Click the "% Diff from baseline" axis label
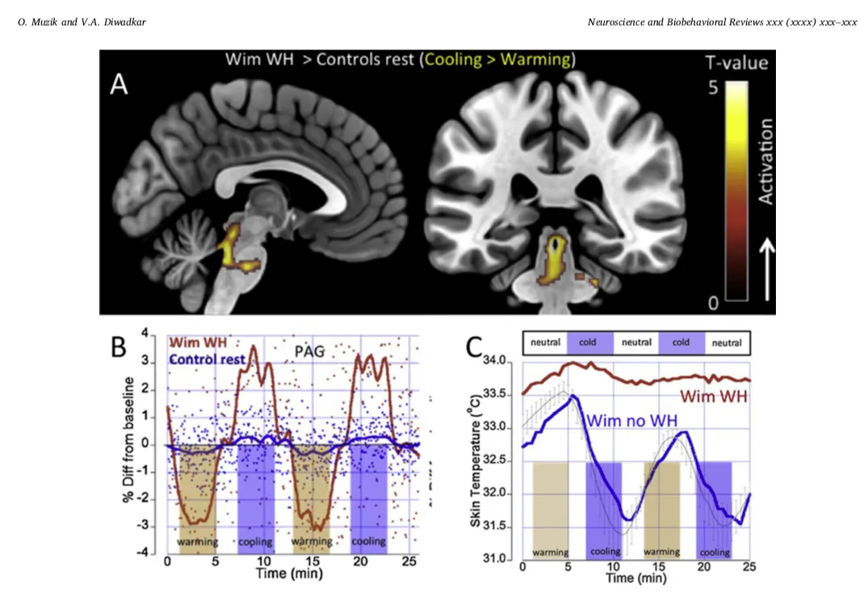This screenshot has height=596, width=868. point(128,440)
